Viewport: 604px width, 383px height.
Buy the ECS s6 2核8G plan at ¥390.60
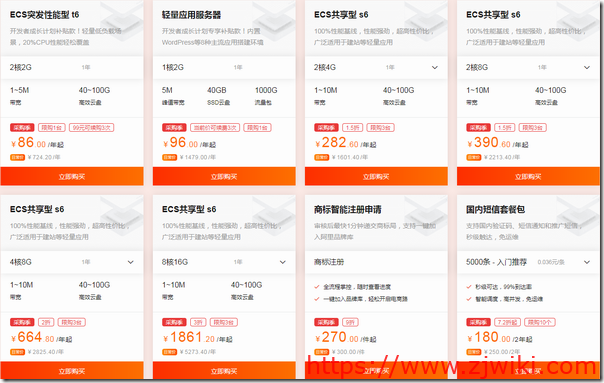528,176
